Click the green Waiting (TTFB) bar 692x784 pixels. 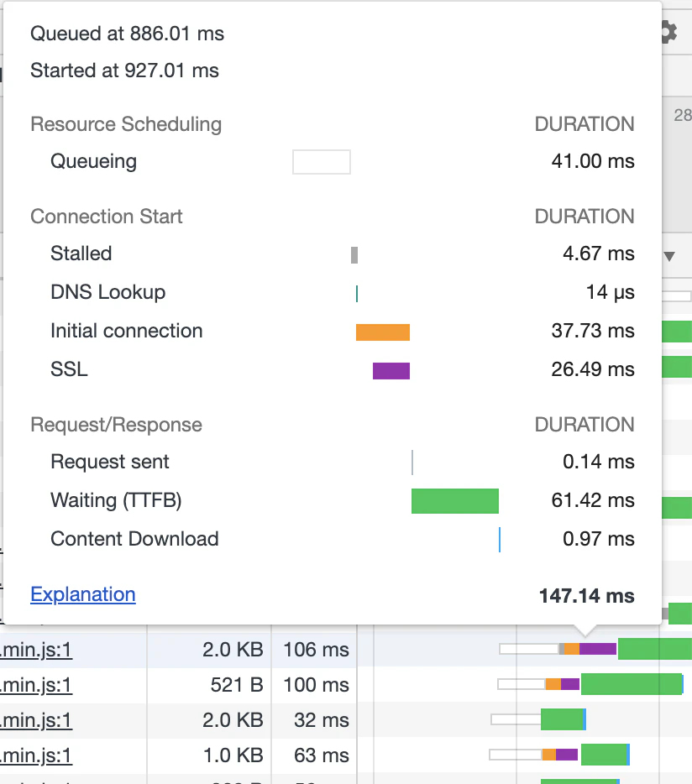point(455,501)
